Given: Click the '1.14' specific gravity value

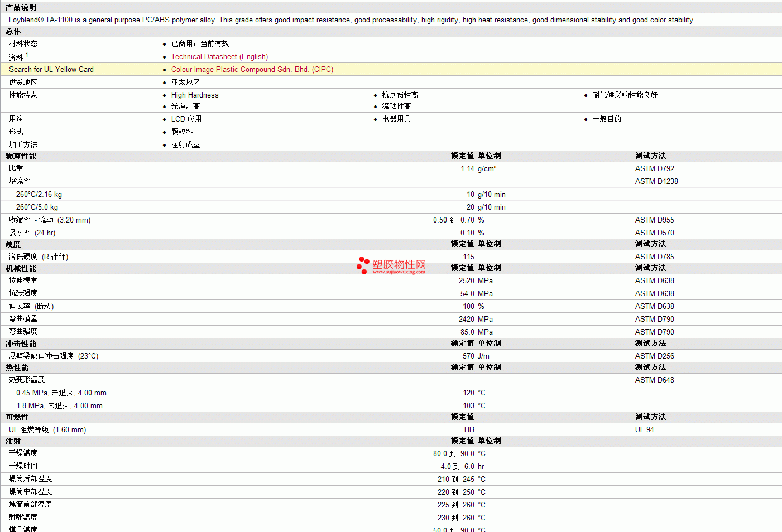Looking at the screenshot, I should pyautogui.click(x=467, y=169).
